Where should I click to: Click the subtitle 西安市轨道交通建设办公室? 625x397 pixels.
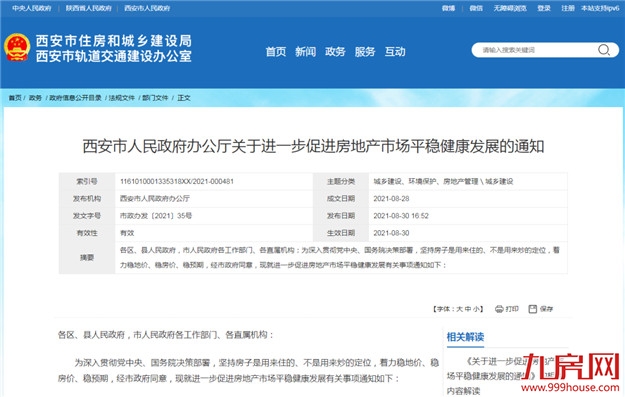click(x=114, y=56)
